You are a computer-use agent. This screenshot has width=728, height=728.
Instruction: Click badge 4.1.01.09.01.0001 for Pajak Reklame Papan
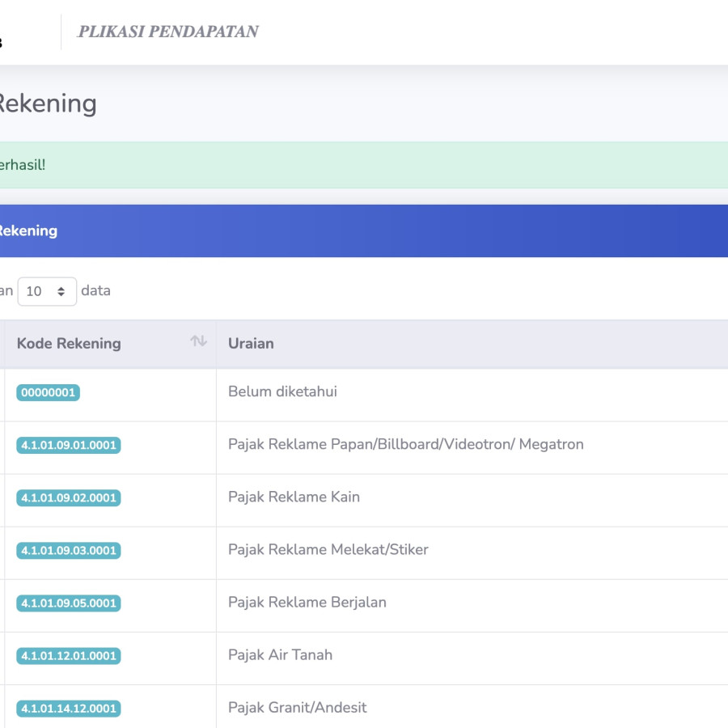point(69,445)
